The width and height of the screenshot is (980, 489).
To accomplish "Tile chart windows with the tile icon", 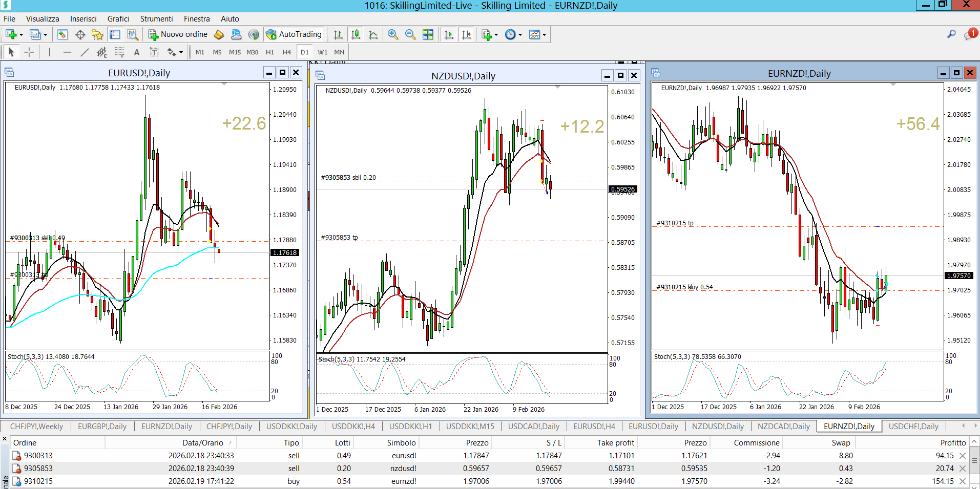I will 428,34.
